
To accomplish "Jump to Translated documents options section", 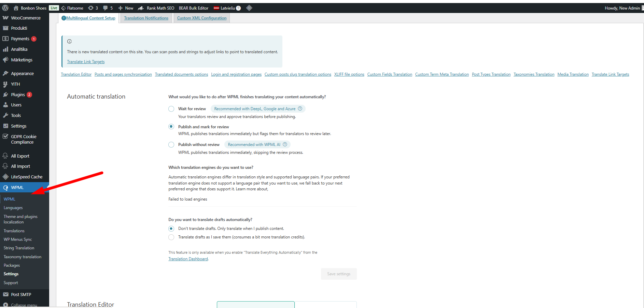I will point(181,74).
